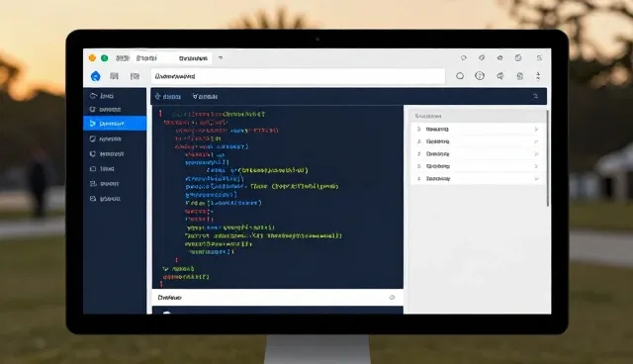Expand the third row's chevron in the right panel

536,154
